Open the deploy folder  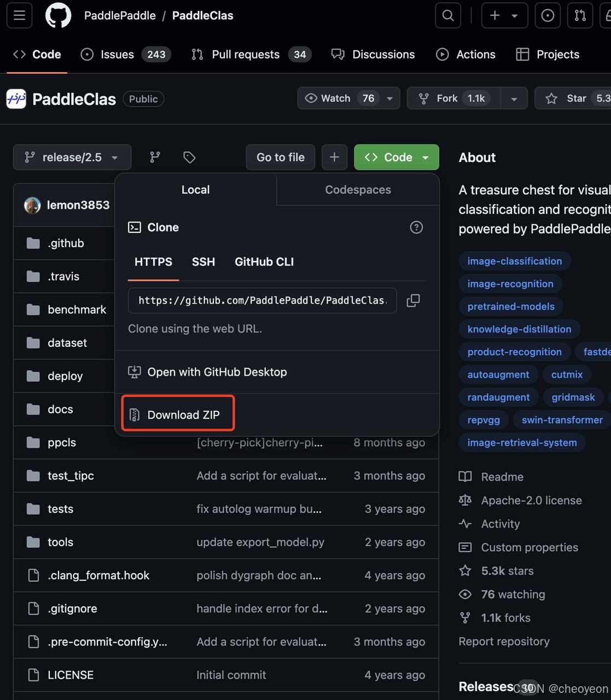(65, 376)
